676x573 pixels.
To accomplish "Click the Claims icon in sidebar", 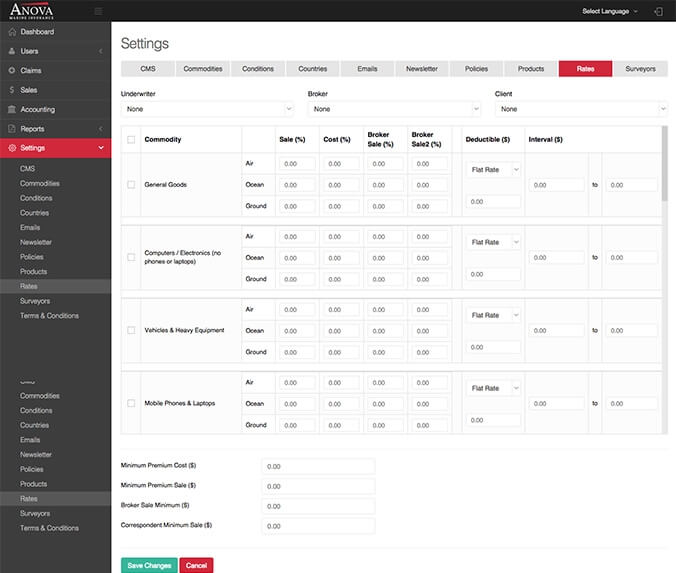I will (12, 71).
